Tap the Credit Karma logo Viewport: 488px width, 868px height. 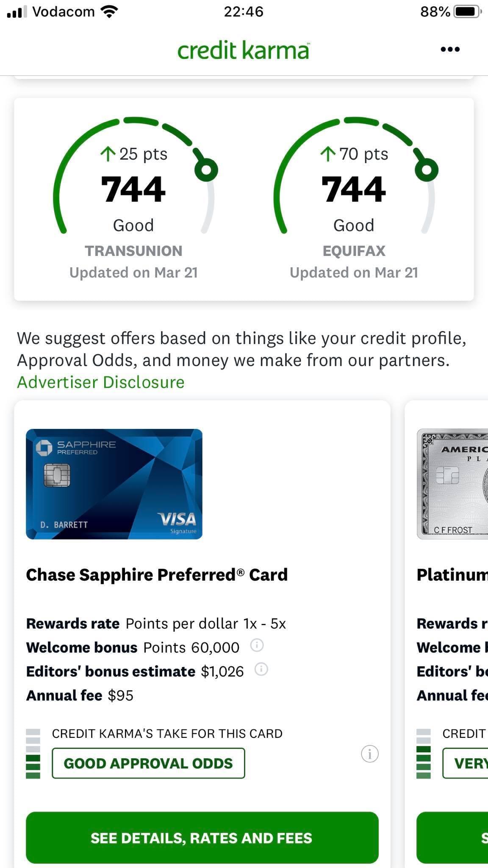pyautogui.click(x=243, y=50)
